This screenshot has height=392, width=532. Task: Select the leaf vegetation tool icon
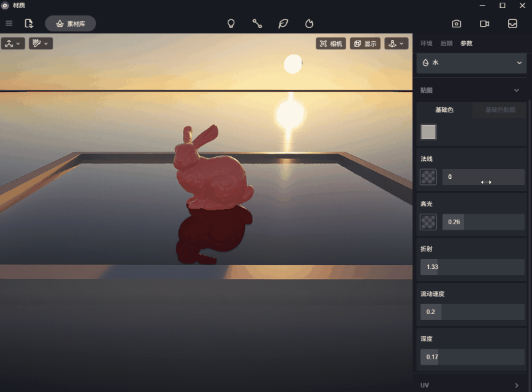[x=283, y=23]
